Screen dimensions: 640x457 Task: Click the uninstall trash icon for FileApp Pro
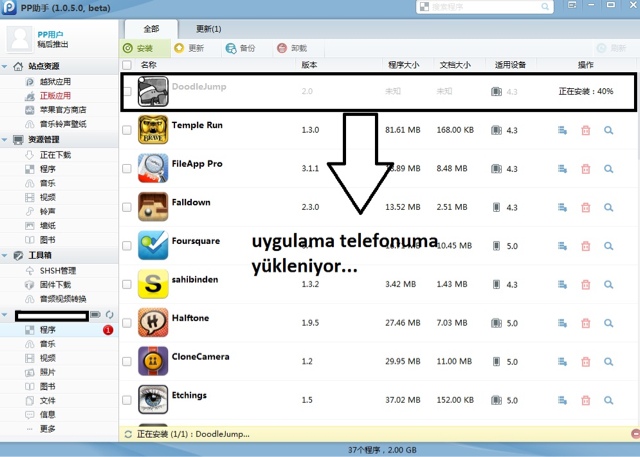pos(586,169)
